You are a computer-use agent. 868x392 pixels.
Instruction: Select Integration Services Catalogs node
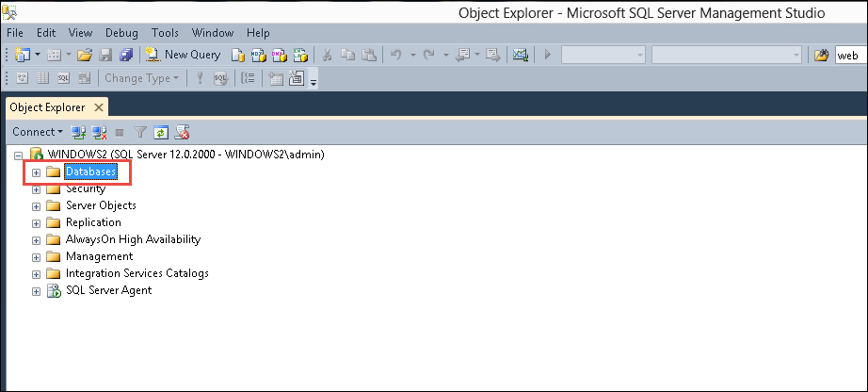click(x=137, y=273)
